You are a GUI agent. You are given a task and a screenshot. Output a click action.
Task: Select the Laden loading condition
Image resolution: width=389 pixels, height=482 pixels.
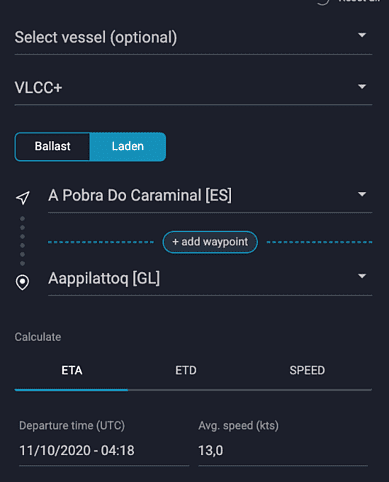click(128, 146)
